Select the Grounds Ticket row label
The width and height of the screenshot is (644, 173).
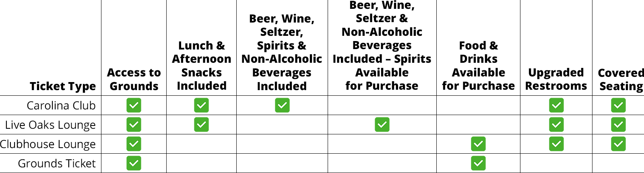57,163
